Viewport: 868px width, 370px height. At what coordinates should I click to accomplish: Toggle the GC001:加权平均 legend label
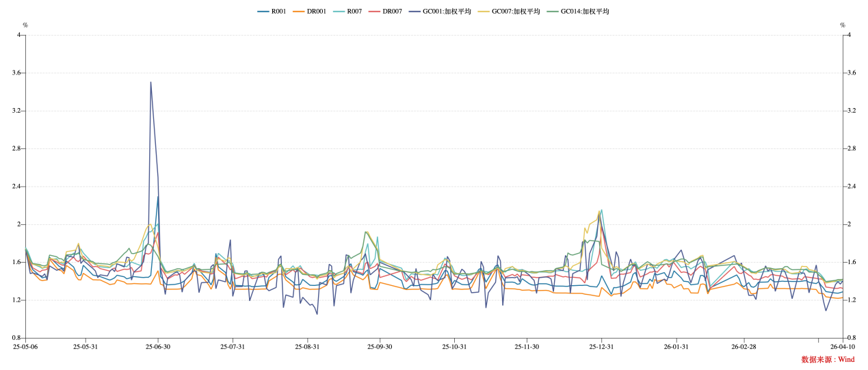point(447,12)
